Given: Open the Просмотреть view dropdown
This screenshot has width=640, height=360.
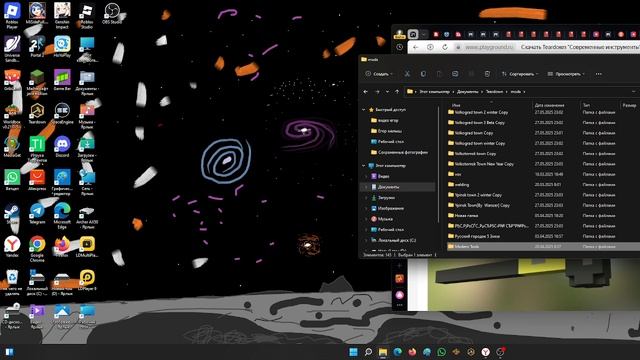Looking at the screenshot, I should pos(566,74).
